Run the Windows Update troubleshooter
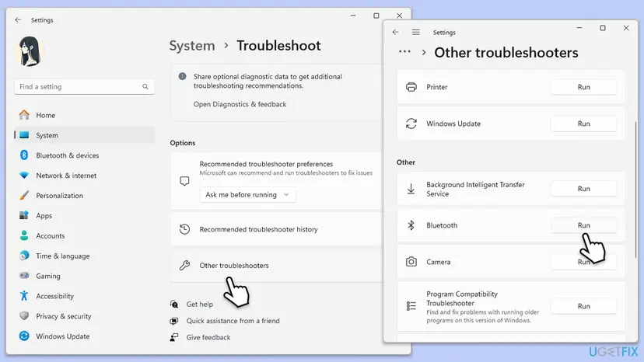This screenshot has width=644, height=362. pyautogui.click(x=583, y=124)
